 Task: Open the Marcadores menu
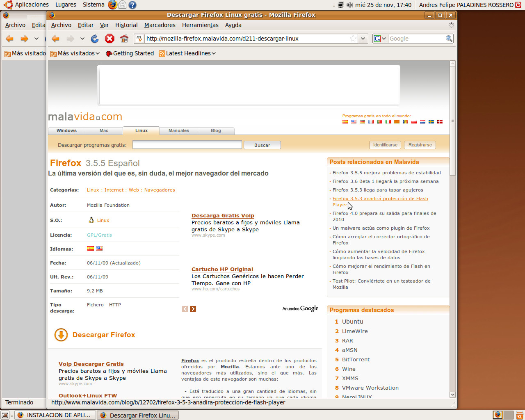point(160,25)
